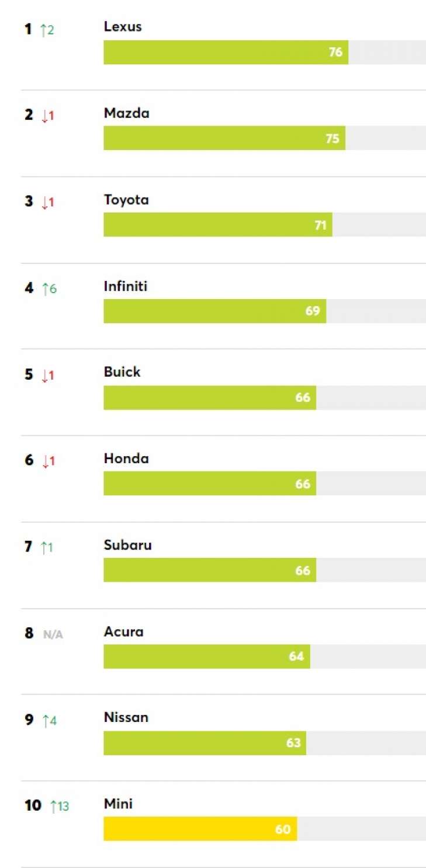Click the green up 13 arrow for Mini
Screen dimensions: 426x868
coord(54,807)
